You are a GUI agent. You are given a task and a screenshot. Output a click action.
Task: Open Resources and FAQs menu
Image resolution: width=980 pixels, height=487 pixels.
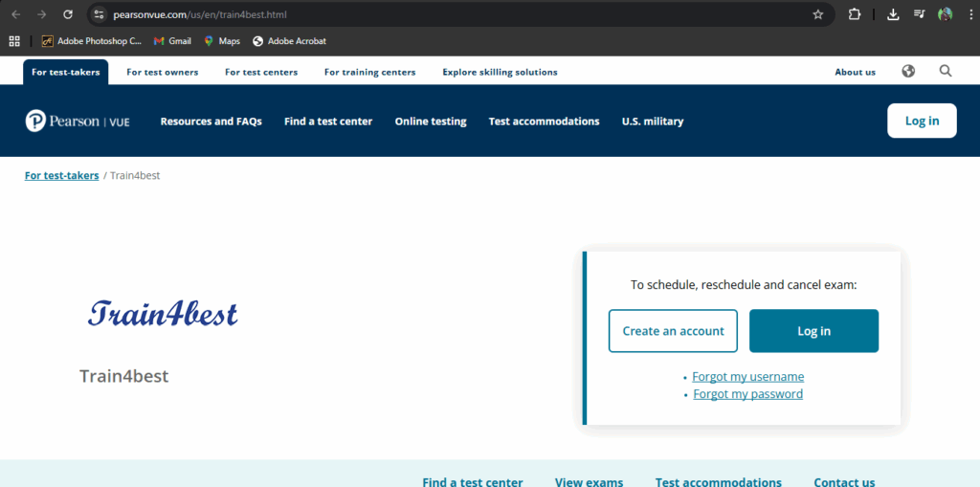click(211, 122)
